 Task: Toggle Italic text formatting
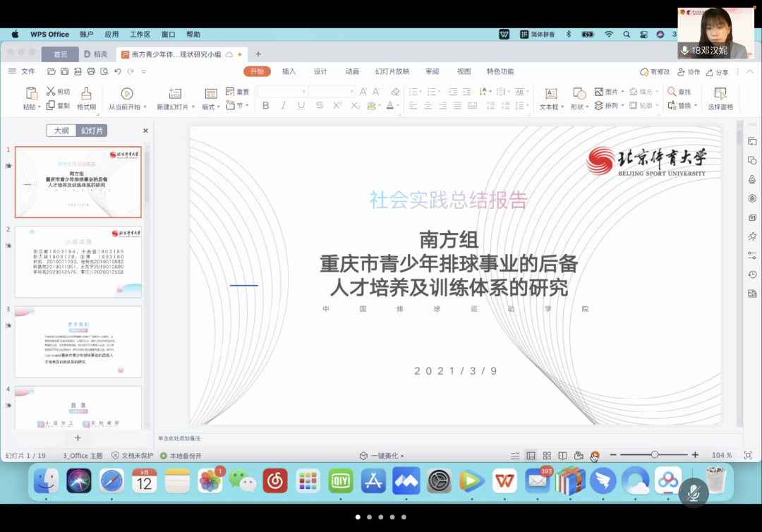coord(284,106)
